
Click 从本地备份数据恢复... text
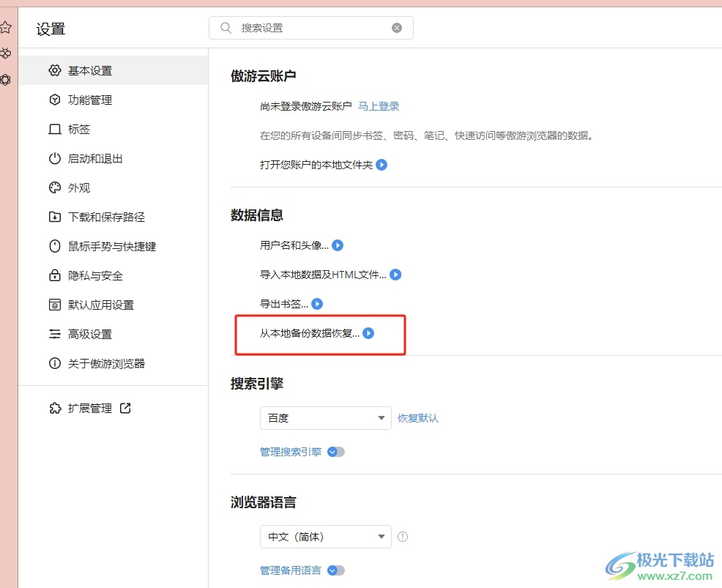coord(310,333)
